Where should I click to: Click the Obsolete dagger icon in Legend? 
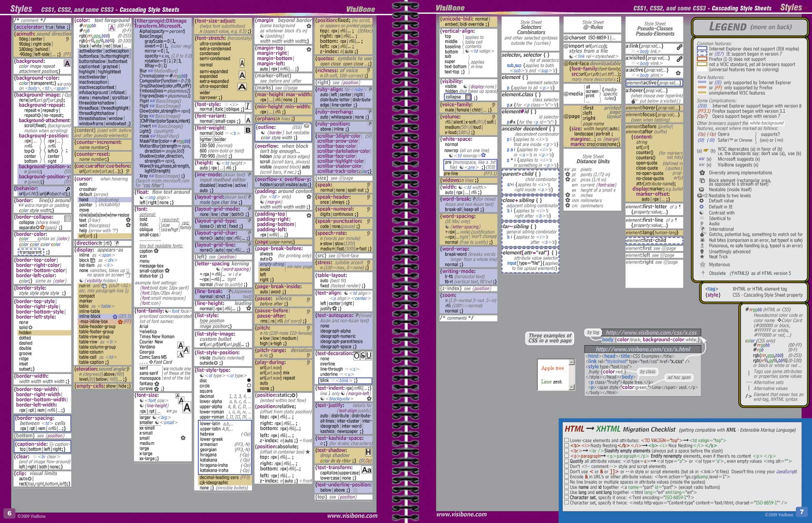pyautogui.click(x=703, y=273)
